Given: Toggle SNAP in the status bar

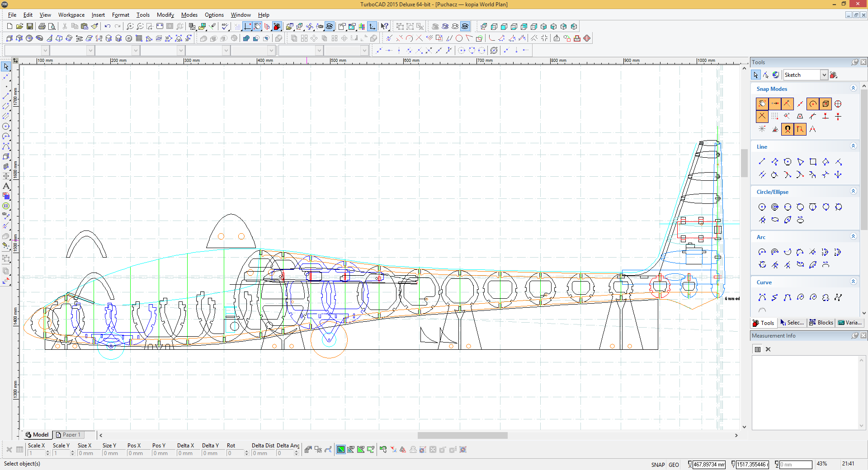Looking at the screenshot, I should [658, 465].
